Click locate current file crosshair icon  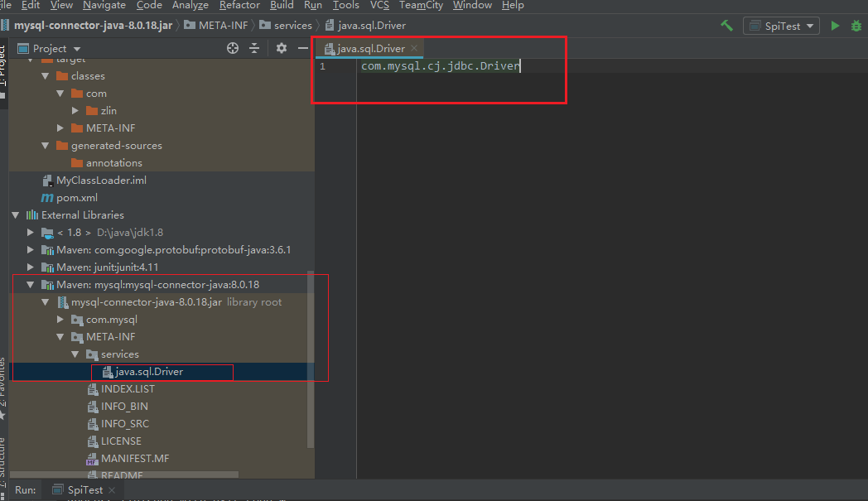tap(233, 48)
